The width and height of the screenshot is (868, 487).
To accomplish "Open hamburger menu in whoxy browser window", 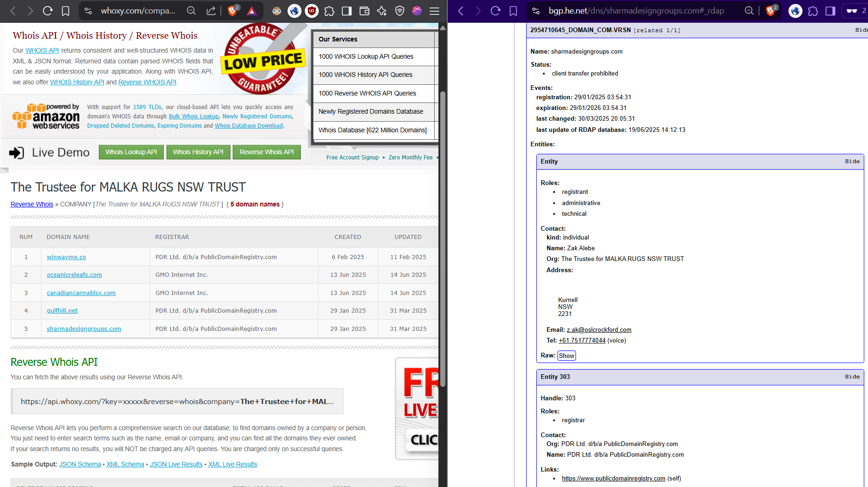I will click(434, 11).
